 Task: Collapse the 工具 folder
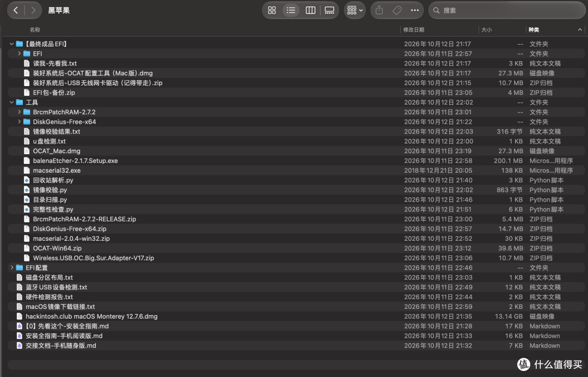(x=11, y=102)
